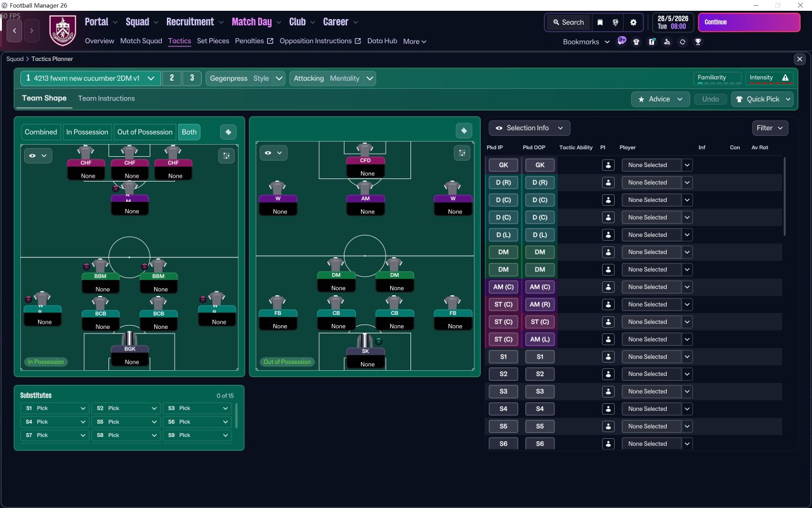Image resolution: width=812 pixels, height=508 pixels.
Task: Click the player icon in GK row
Action: (608, 165)
